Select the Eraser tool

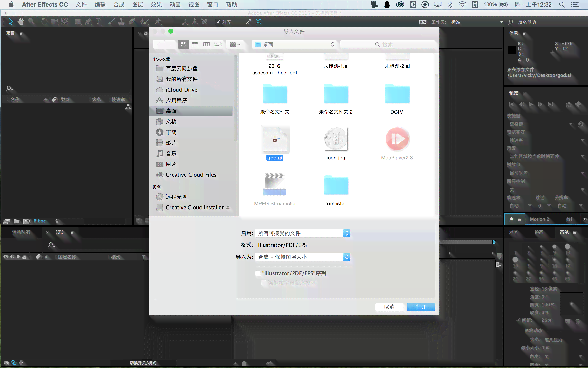(x=132, y=21)
